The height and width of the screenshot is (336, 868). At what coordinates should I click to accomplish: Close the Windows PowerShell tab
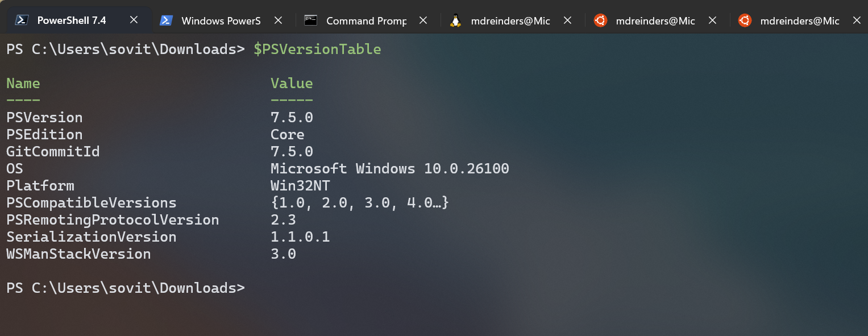[x=278, y=20]
